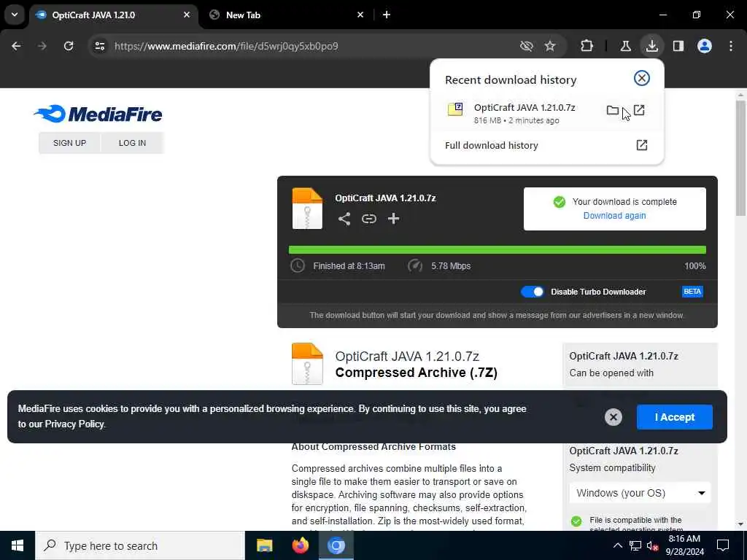Click the I Accept cookies button
Viewport: 747px width, 560px height.
click(675, 417)
